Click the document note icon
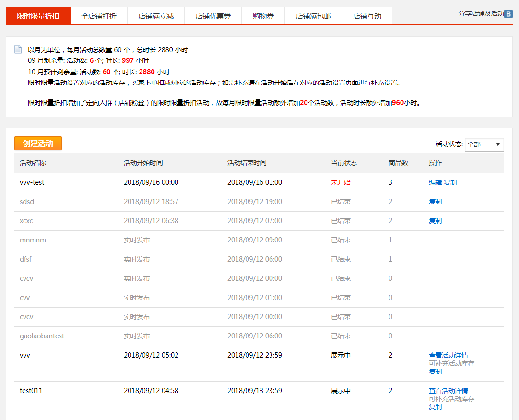 pos(18,49)
